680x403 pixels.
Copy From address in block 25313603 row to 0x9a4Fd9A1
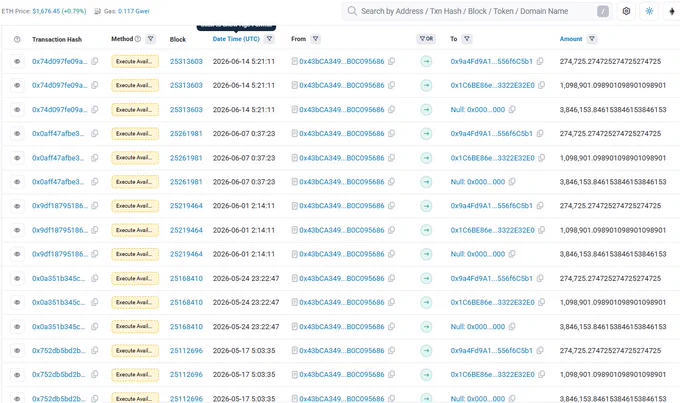click(x=391, y=62)
